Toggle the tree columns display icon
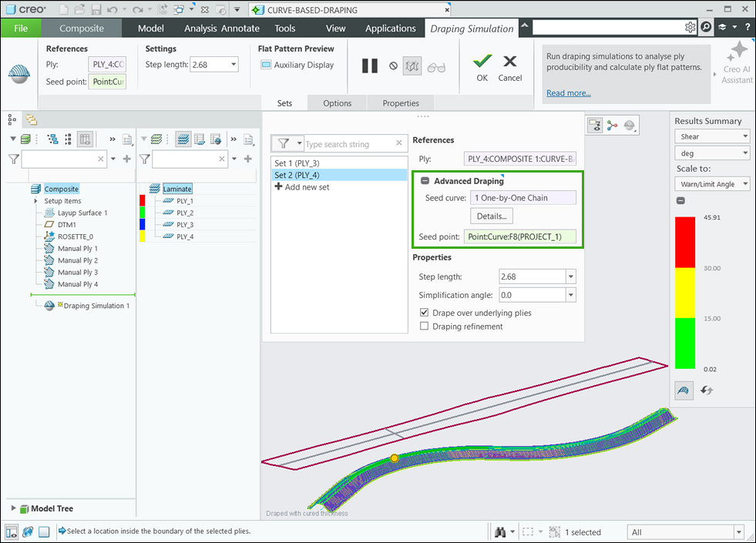 (x=85, y=139)
